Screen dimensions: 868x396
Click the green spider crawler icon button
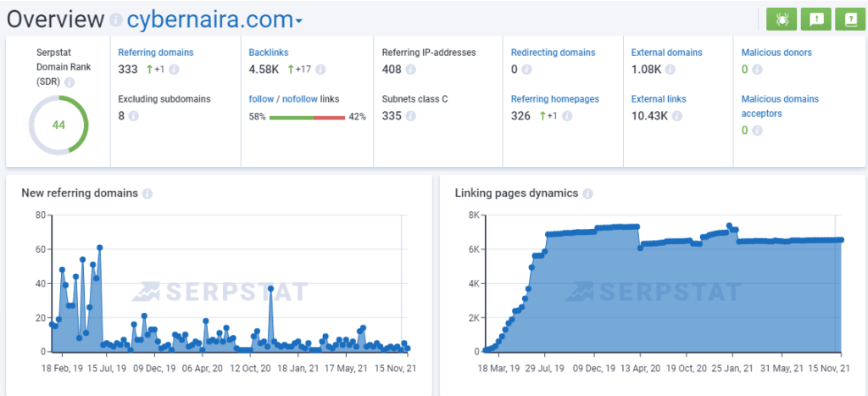coord(782,20)
